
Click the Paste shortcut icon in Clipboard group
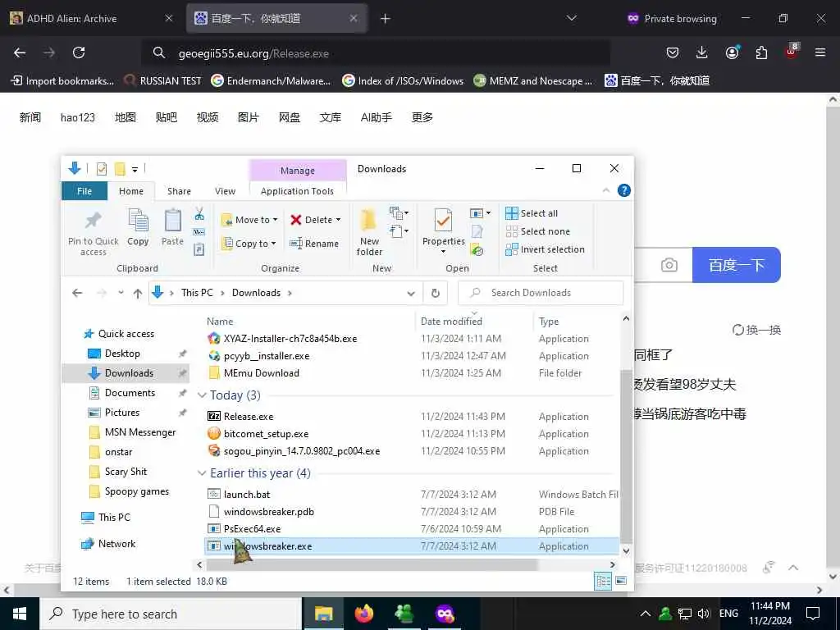pos(199,249)
